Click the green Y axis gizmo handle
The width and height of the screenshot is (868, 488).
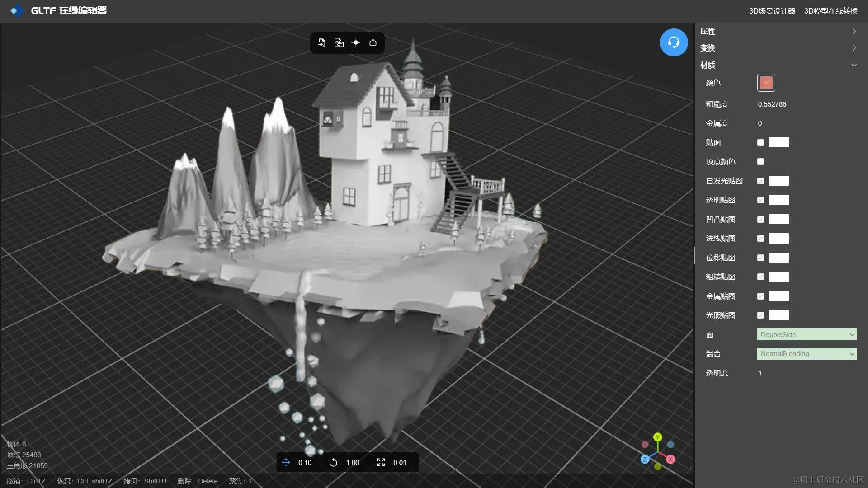click(658, 437)
